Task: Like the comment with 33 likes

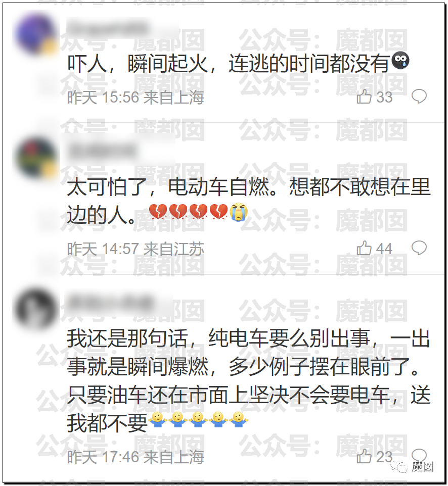Action: [364, 96]
